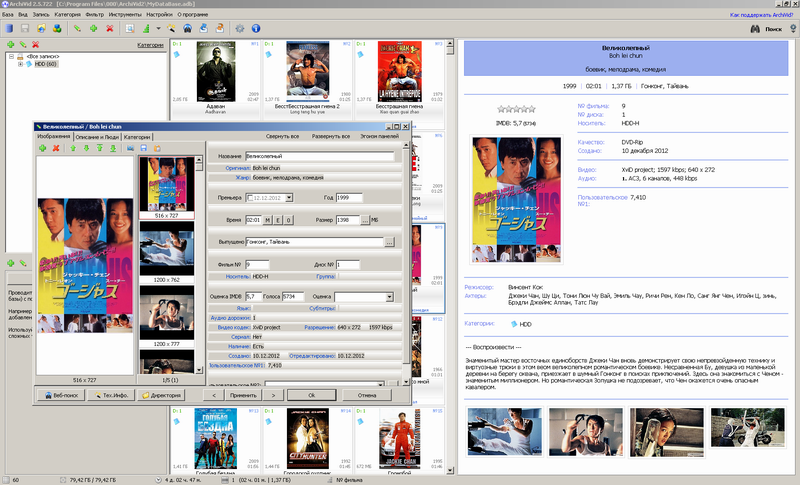Open the Настройки menu

[159, 15]
